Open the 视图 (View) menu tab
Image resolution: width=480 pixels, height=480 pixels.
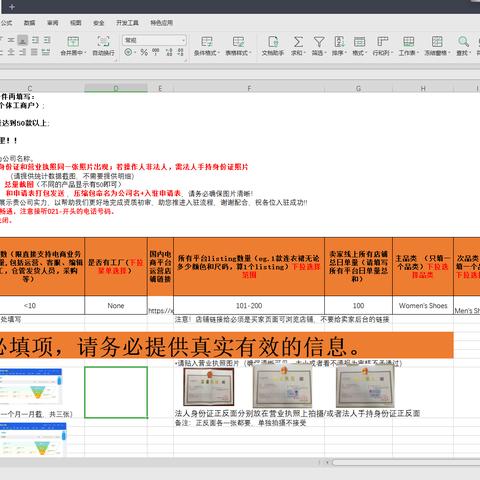(76, 23)
